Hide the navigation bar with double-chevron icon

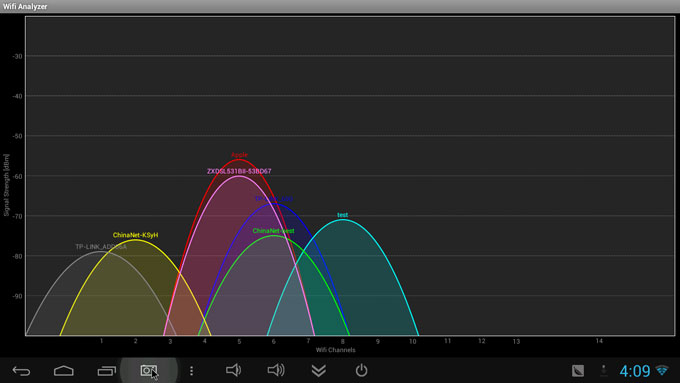319,370
